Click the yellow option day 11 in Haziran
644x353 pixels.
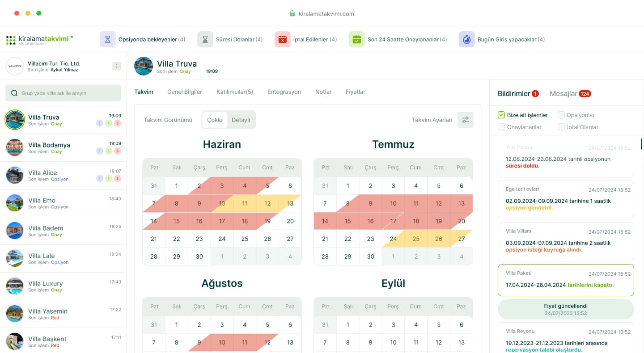244,203
